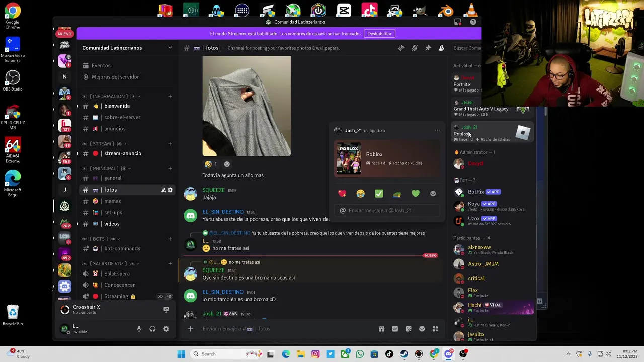Image resolution: width=644 pixels, height=362 pixels.
Task: Switch to the general channel
Action: [x=128, y=178]
